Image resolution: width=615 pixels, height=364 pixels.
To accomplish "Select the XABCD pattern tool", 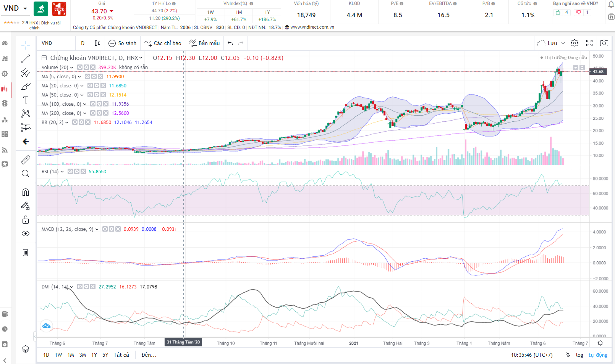I will tap(26, 114).
